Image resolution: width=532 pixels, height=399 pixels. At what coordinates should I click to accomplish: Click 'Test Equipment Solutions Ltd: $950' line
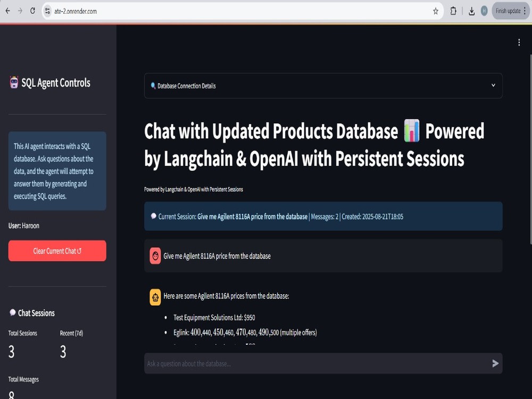pos(214,318)
